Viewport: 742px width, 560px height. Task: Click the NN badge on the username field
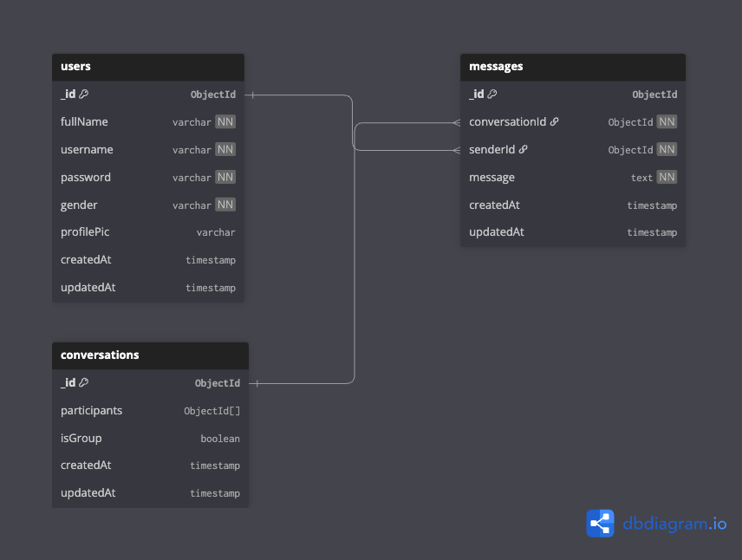click(x=225, y=149)
